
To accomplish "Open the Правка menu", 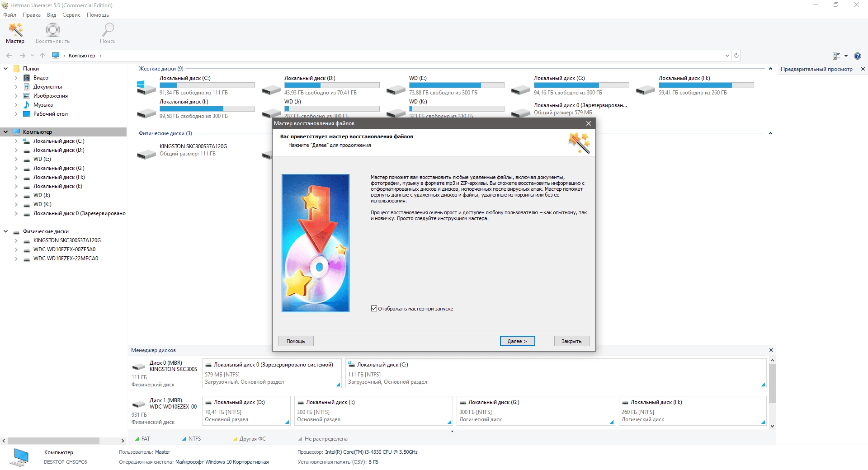I will (x=32, y=15).
